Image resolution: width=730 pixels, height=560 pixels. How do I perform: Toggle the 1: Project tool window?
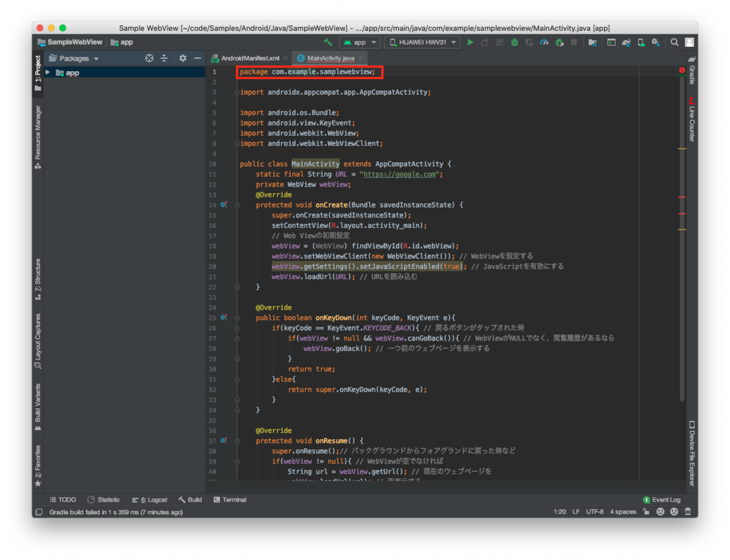tap(38, 73)
